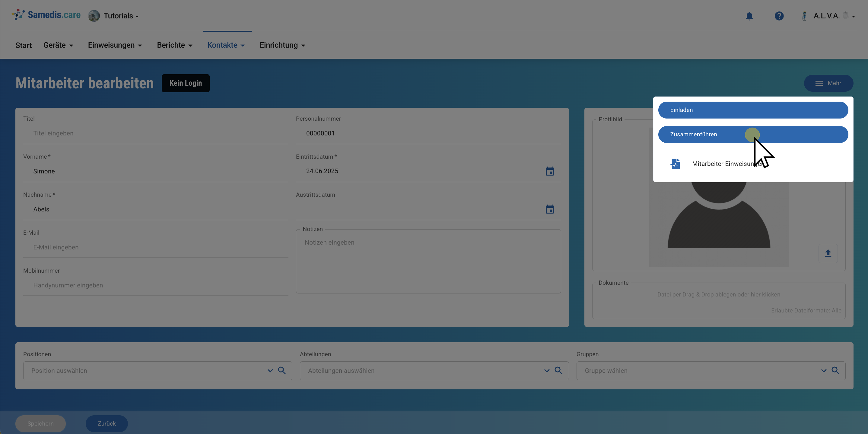Click the Samedis.care logo
The width and height of the screenshot is (868, 434).
point(46,15)
